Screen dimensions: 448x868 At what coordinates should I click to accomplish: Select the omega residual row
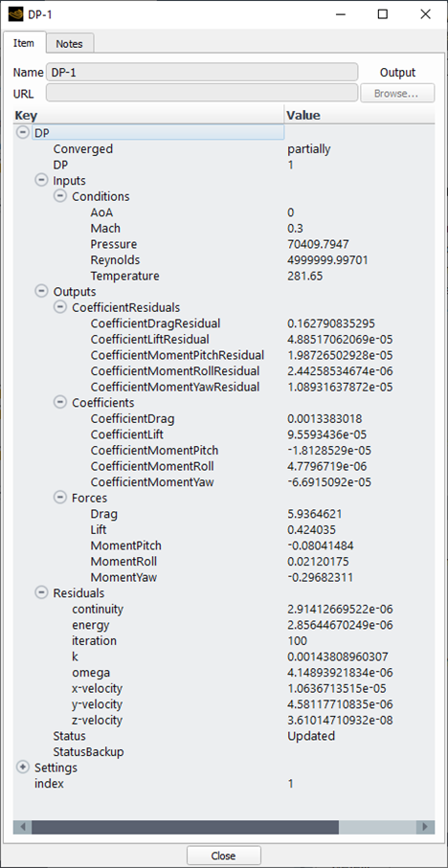click(224, 673)
